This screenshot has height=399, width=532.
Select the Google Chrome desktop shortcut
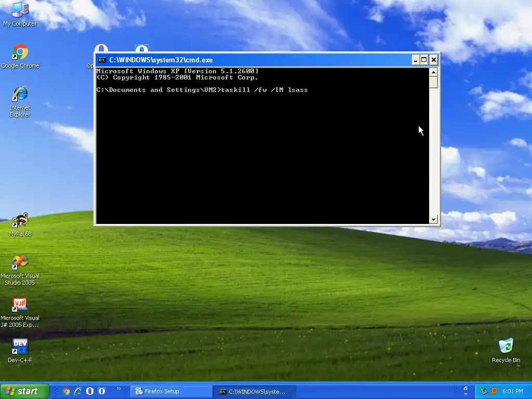pos(20,56)
